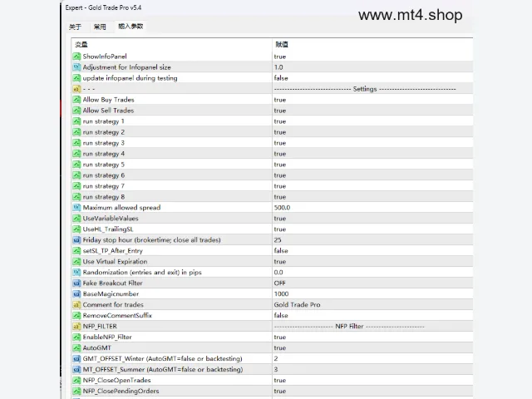Viewport: 532px width, 399px height.
Task: Click the UseVariableValues row icon
Action: click(76, 219)
